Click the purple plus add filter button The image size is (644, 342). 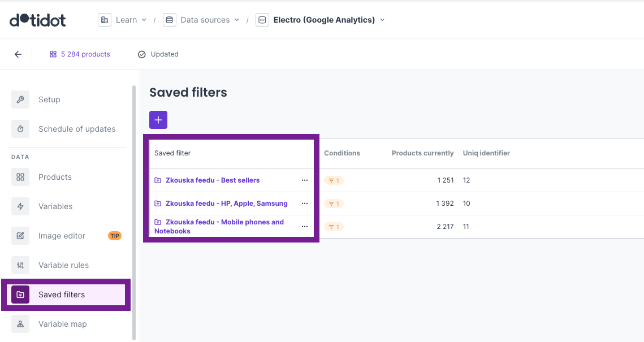point(158,120)
